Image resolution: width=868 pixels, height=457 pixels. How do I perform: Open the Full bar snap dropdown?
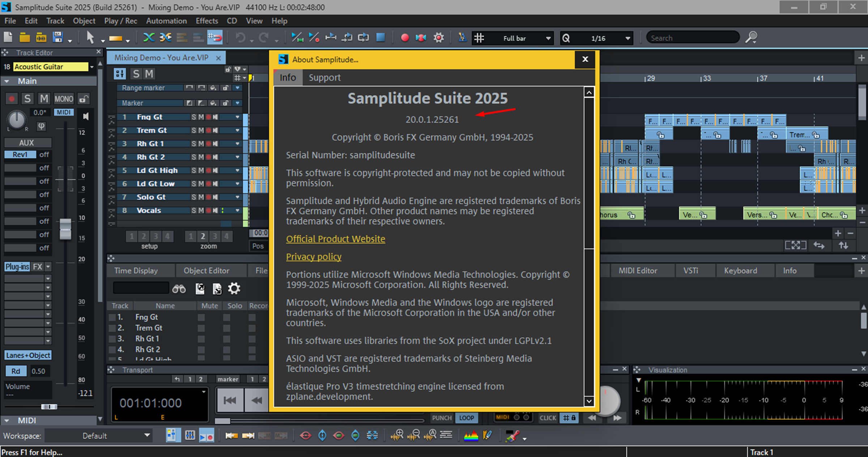548,38
